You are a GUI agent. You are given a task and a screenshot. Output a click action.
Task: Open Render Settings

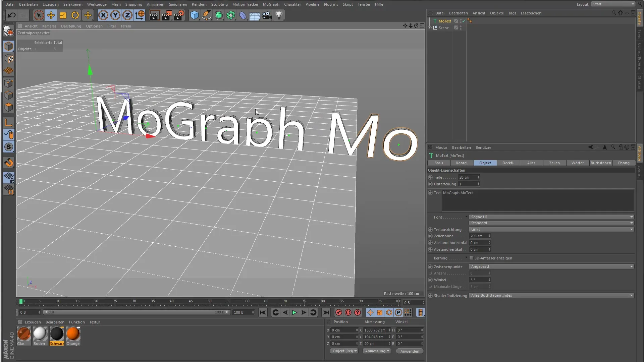point(179,15)
